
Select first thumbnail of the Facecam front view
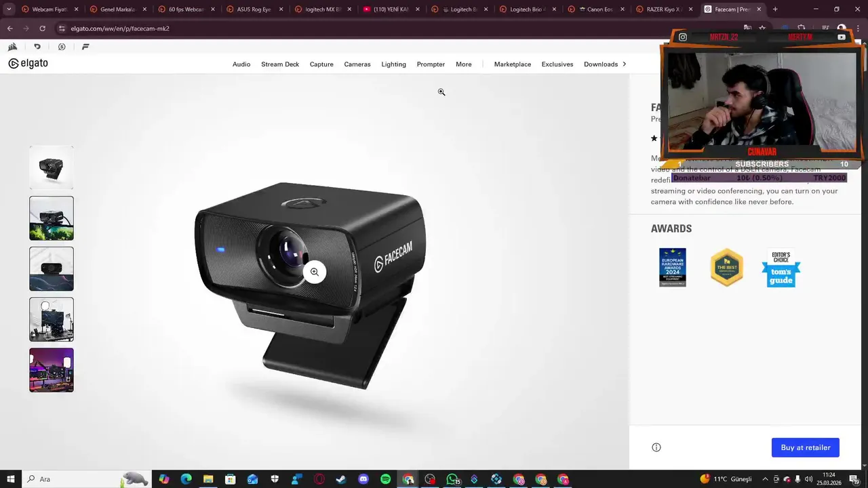52,167
